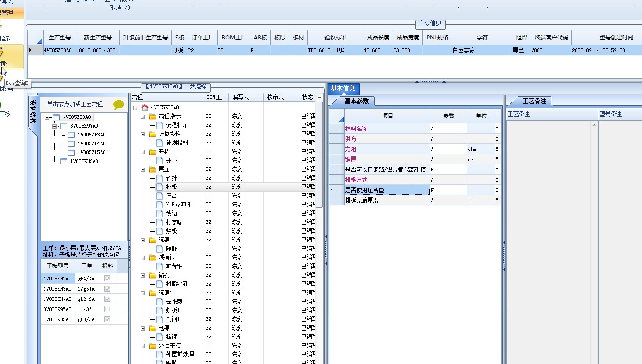Collapse the 开料 folder node
Image resolution: width=642 pixels, height=364 pixels.
[x=143, y=151]
